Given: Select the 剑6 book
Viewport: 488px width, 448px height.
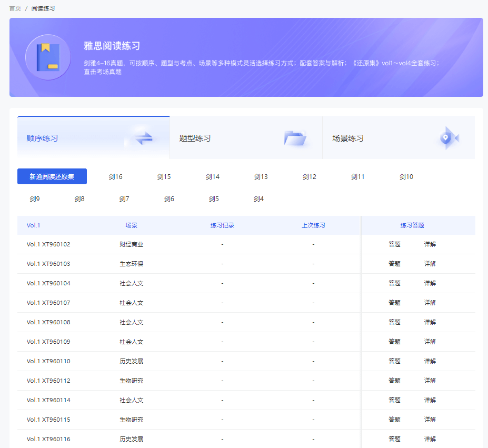Looking at the screenshot, I should pyautogui.click(x=169, y=198).
